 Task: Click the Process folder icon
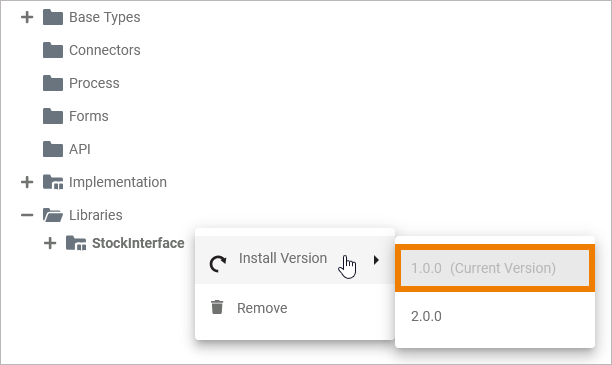coord(53,83)
